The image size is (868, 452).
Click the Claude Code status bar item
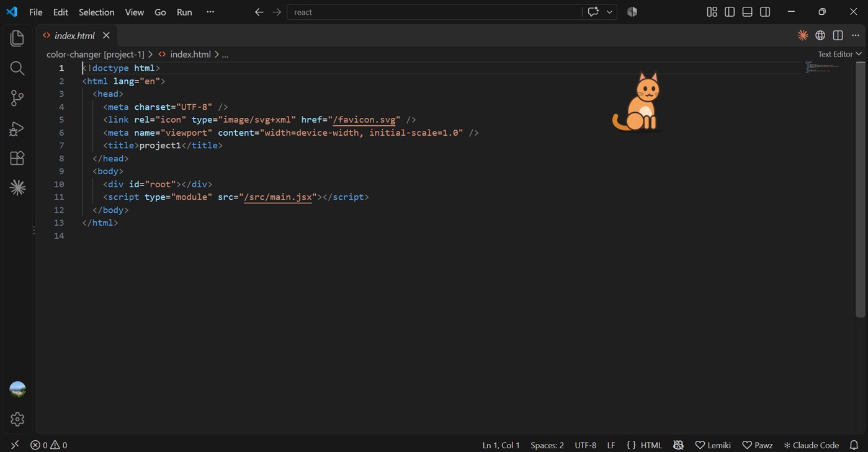[x=812, y=445]
